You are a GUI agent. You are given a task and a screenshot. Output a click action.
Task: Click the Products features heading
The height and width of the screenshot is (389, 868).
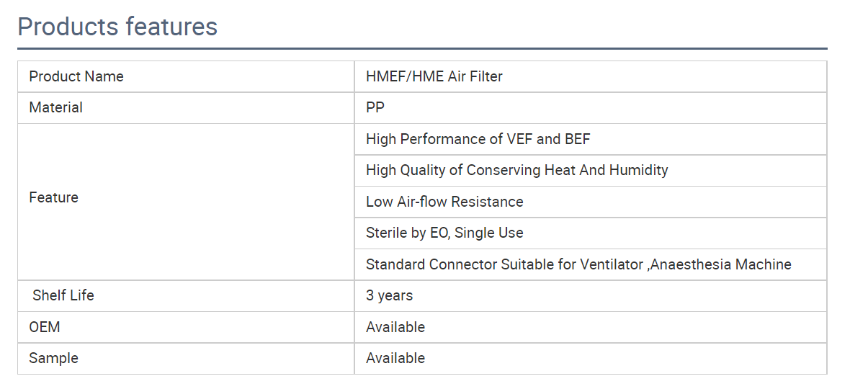pos(117,27)
